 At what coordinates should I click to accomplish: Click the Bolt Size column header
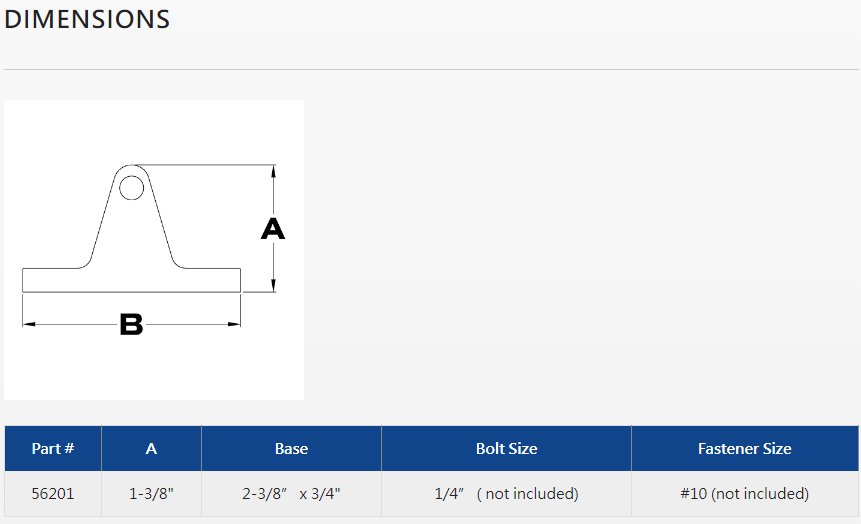506,449
